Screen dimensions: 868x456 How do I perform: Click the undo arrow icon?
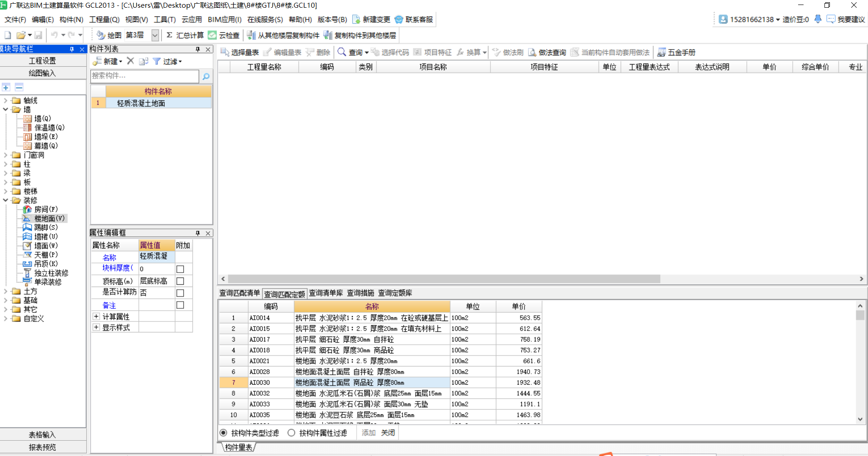tap(54, 35)
